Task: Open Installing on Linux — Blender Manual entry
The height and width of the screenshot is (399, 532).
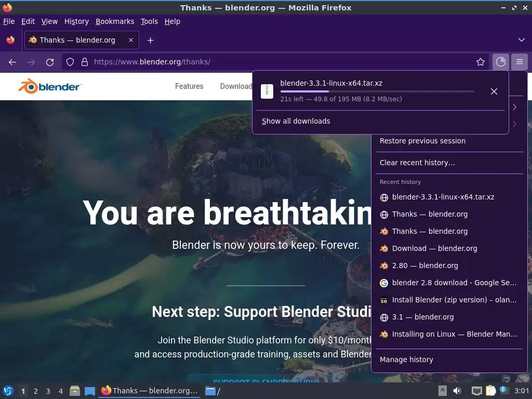Action: tap(449, 334)
